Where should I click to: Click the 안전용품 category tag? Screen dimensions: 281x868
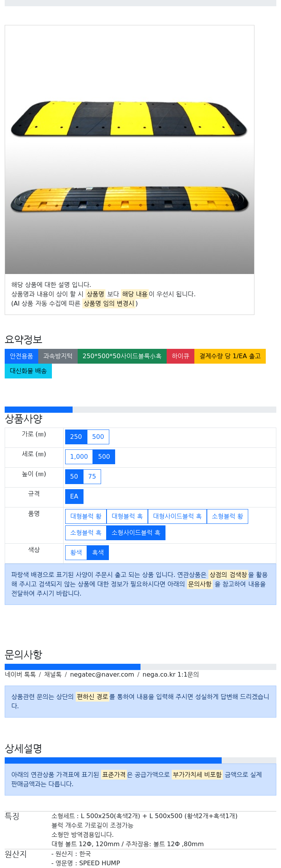pos(21,356)
